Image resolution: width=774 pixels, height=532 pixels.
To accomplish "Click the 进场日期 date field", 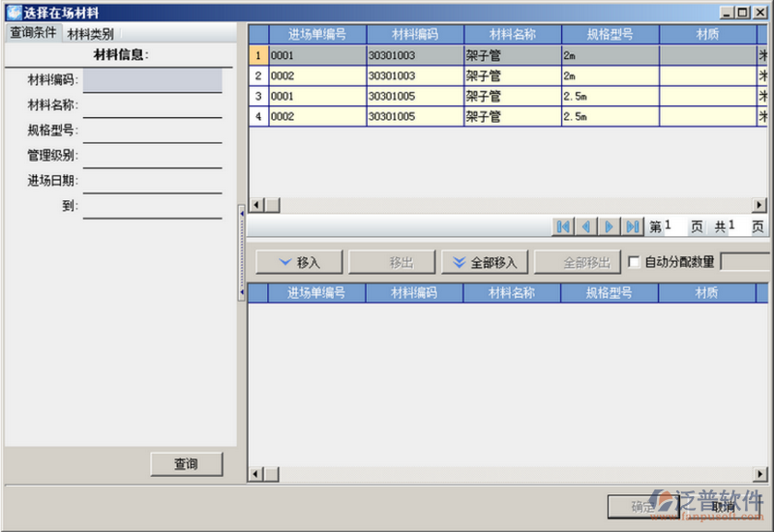I will tap(152, 181).
